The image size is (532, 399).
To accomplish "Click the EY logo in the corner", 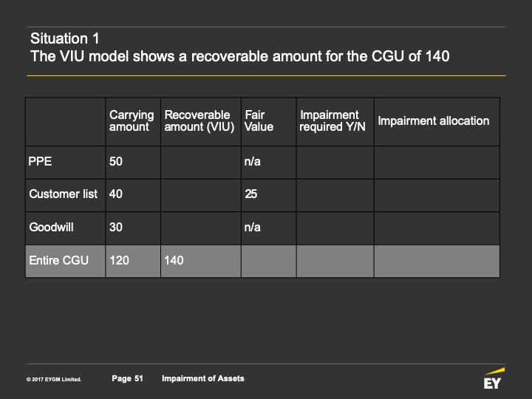I will (x=494, y=378).
